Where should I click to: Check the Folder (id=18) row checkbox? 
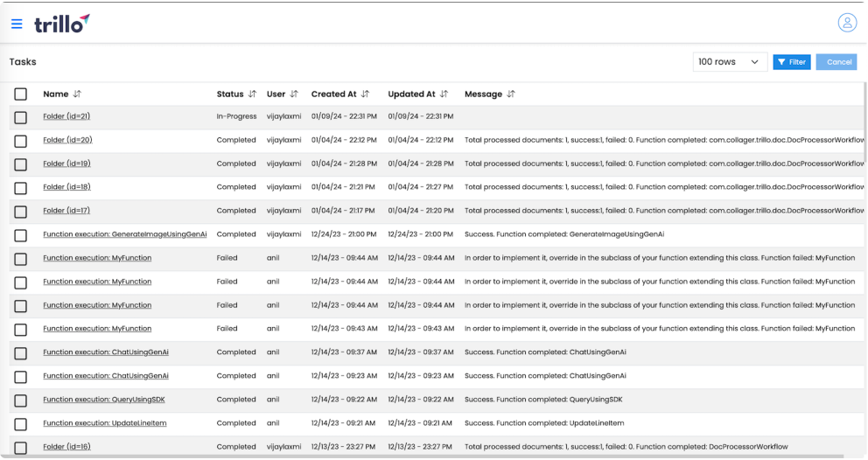pyautogui.click(x=20, y=188)
